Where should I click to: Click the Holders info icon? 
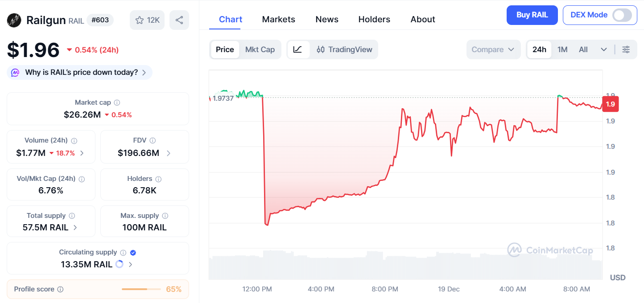(x=158, y=179)
